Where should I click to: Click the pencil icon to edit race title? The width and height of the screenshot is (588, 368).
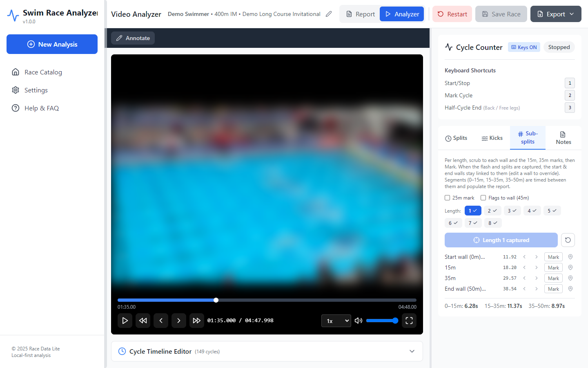329,14
